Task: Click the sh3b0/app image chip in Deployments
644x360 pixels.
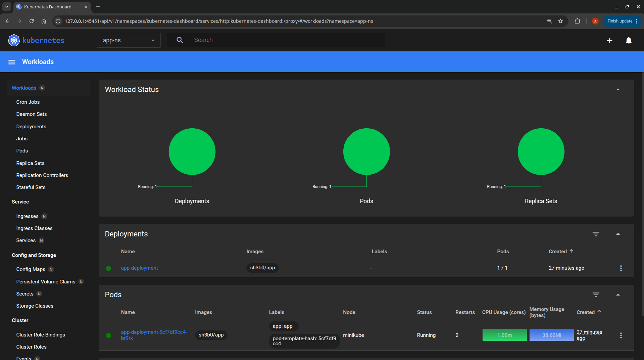Action: coord(262,268)
